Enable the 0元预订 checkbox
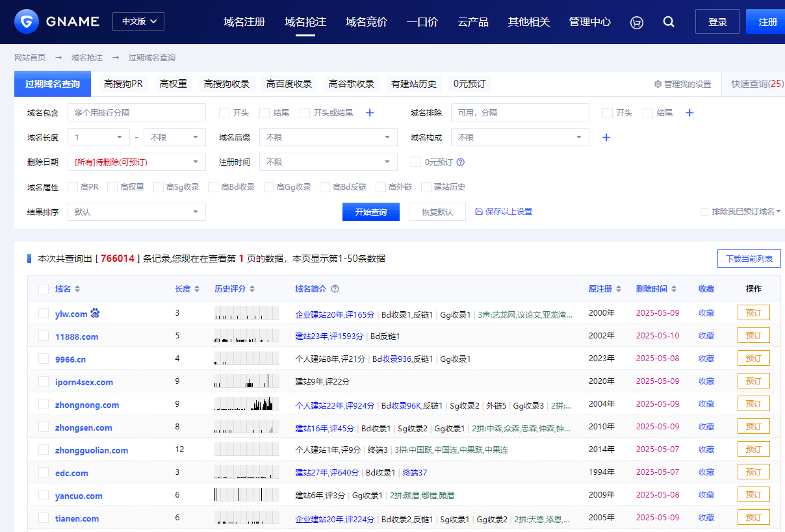 [416, 162]
